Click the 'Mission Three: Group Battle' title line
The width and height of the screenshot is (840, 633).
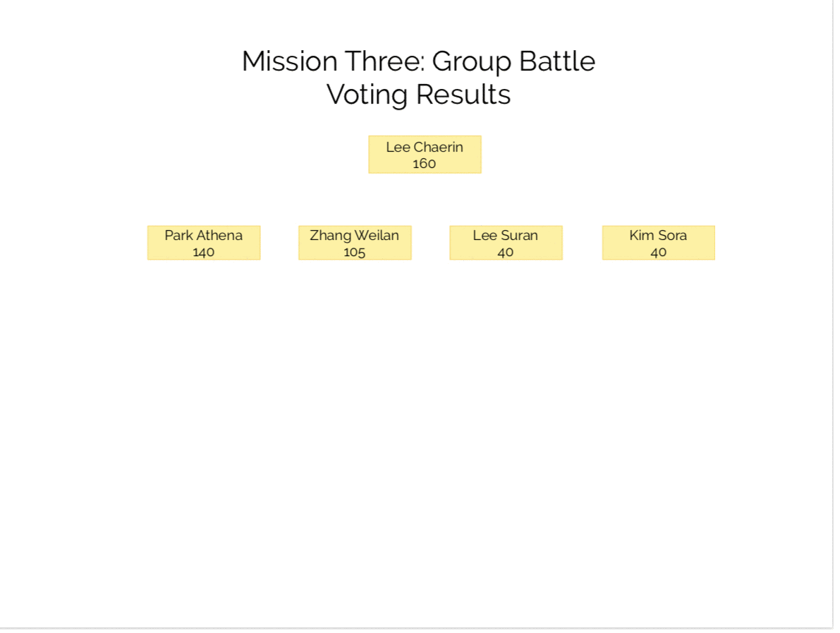tap(418, 61)
